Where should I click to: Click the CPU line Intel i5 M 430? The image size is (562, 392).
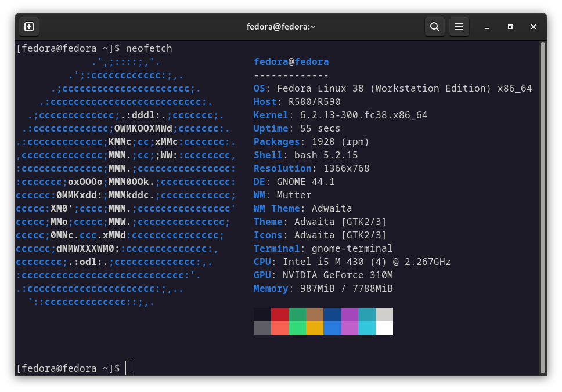click(352, 262)
